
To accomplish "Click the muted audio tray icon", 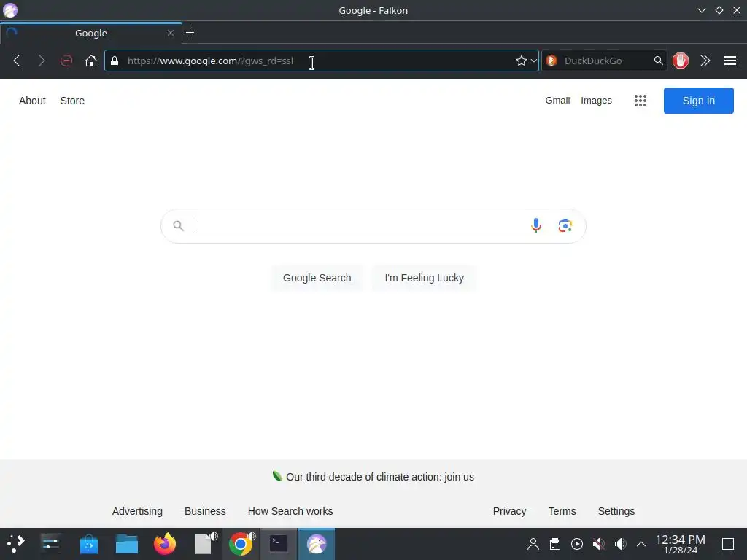I will point(598,544).
